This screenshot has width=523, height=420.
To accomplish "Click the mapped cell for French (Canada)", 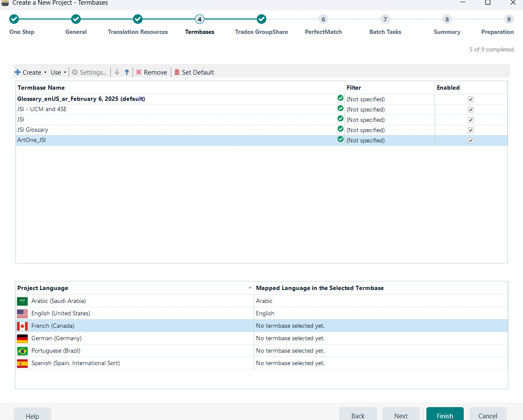I will click(x=381, y=326).
